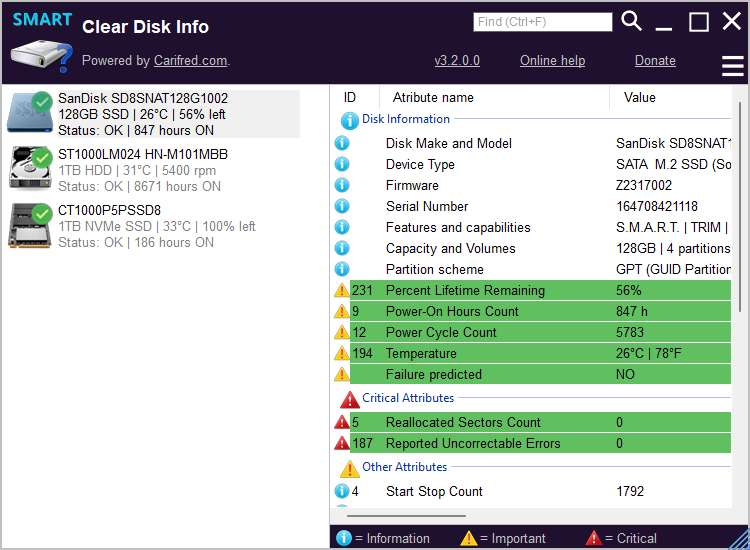750x550 pixels.
Task: Open the hamburger menu icon
Action: [x=732, y=66]
